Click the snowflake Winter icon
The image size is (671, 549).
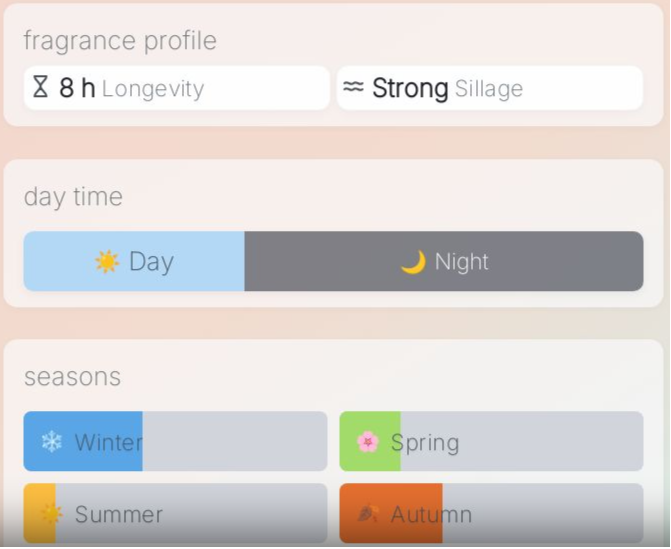(x=51, y=442)
